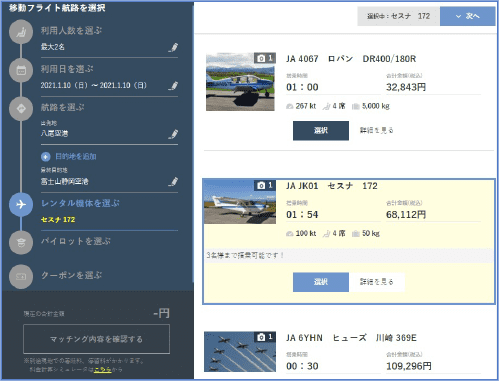Edit passenger count 最大2名 with pencil icon
The width and height of the screenshot is (499, 381).
click(x=173, y=48)
